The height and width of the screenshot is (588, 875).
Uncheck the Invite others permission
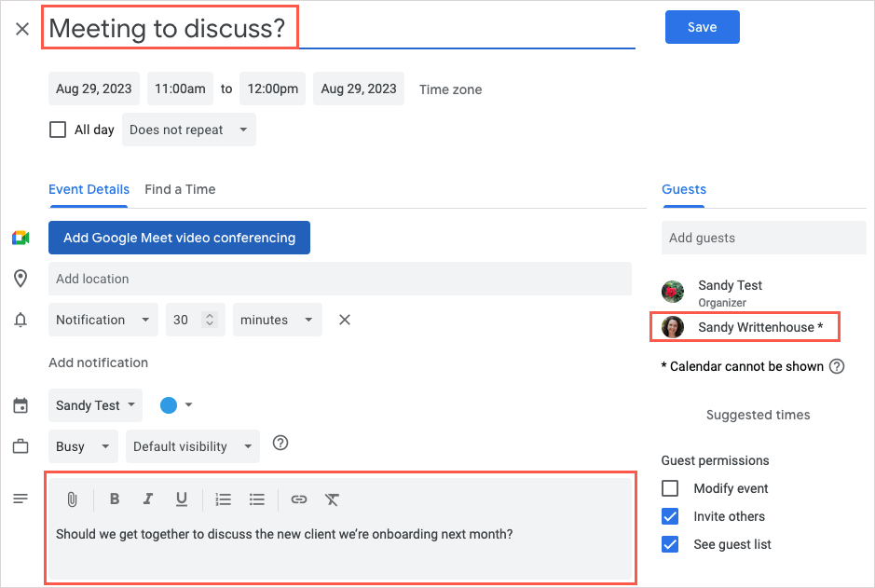(x=670, y=516)
